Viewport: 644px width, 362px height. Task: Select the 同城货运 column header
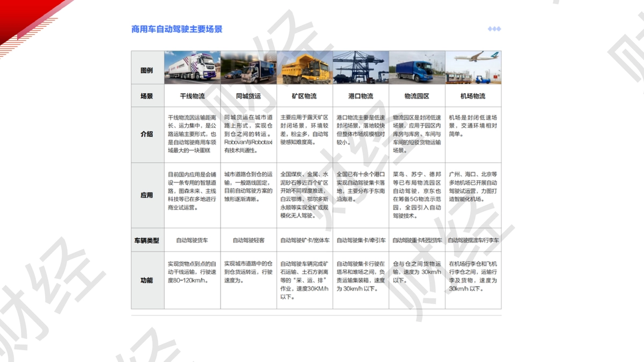(x=248, y=96)
